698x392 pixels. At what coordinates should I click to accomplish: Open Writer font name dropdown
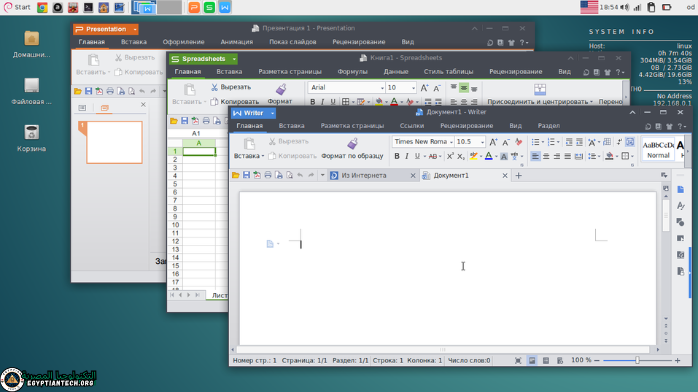point(451,142)
